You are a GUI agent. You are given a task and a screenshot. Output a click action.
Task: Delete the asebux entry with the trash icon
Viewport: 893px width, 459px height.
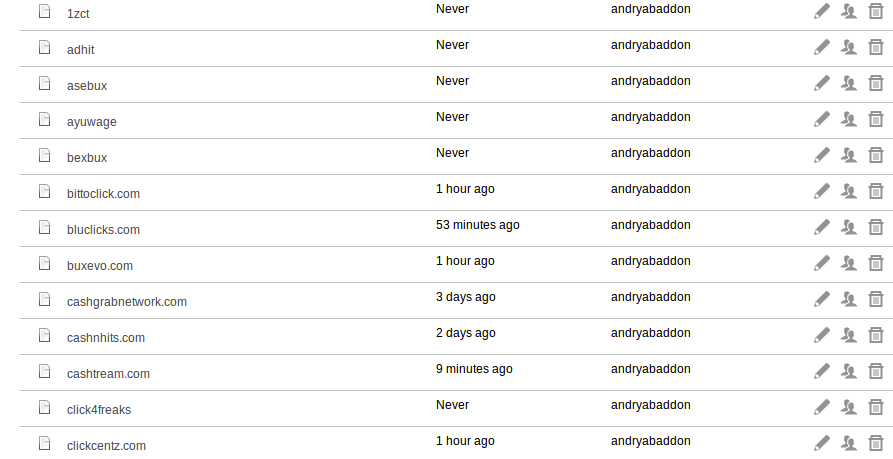tap(876, 83)
